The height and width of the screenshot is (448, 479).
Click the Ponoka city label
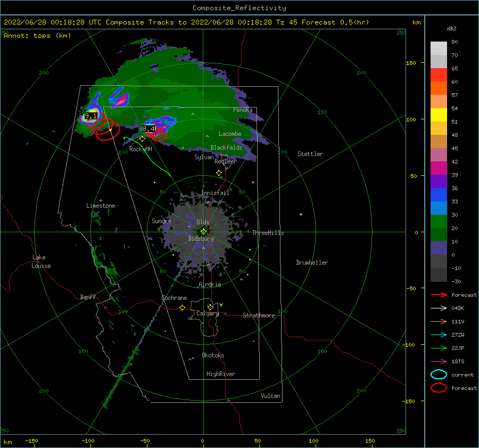[243, 110]
